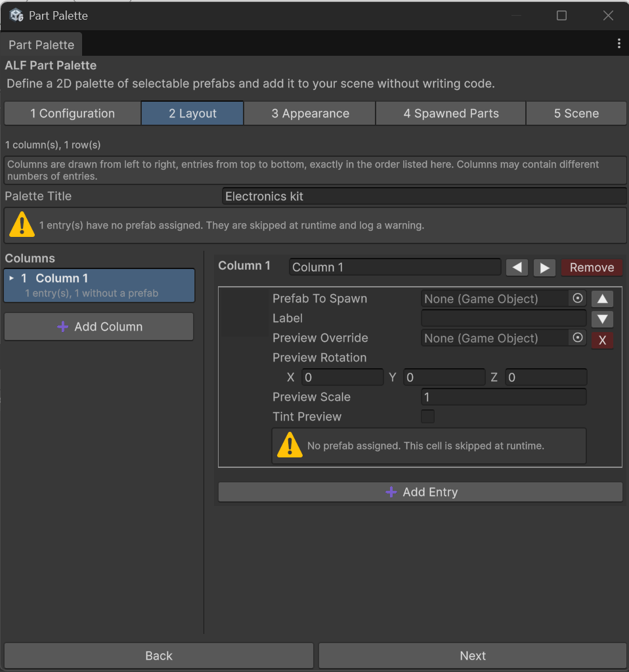Maximize the Part Palette window
629x672 pixels.
pyautogui.click(x=561, y=16)
